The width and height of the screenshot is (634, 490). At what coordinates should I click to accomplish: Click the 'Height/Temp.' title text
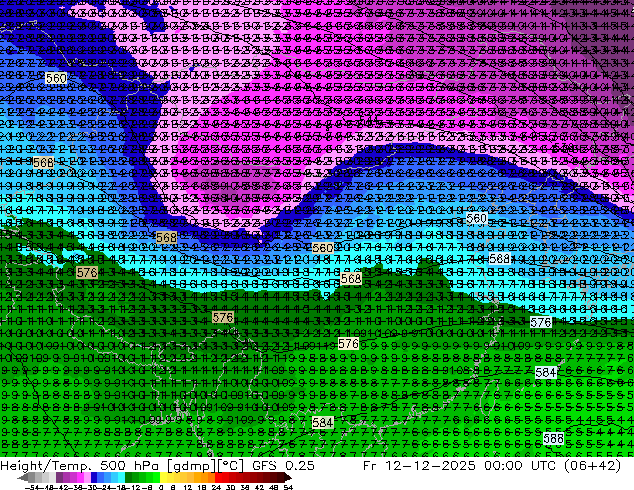tap(46, 466)
